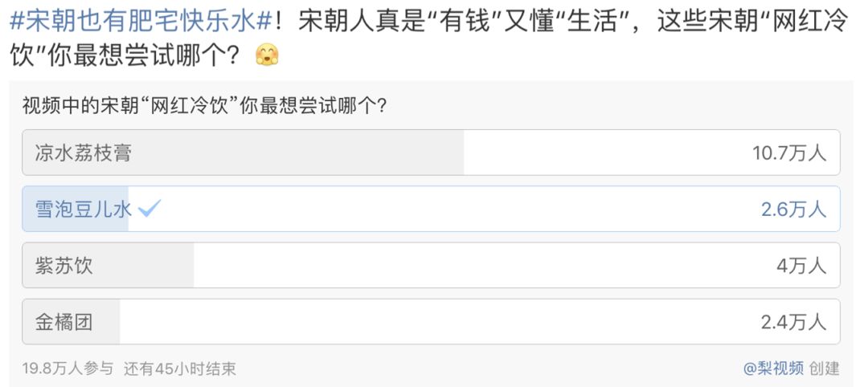Vote for the 凉水荔枝膏 option
The image size is (868, 387).
pos(83,153)
